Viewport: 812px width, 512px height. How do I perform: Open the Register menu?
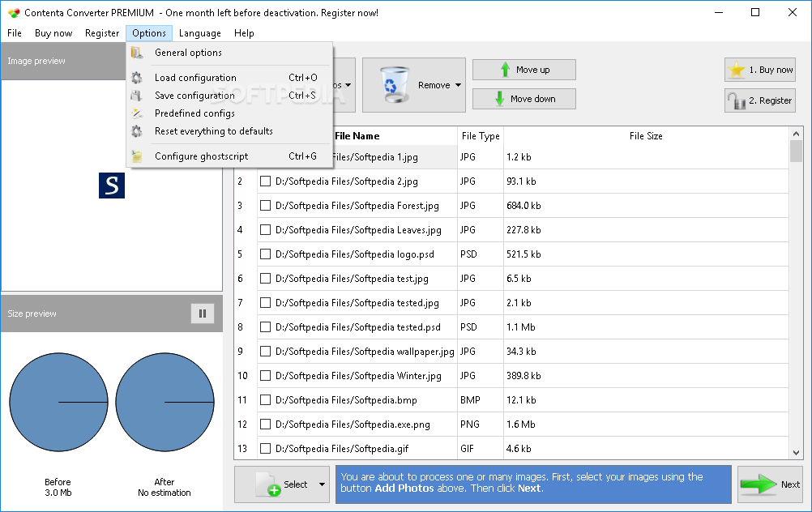click(x=102, y=33)
